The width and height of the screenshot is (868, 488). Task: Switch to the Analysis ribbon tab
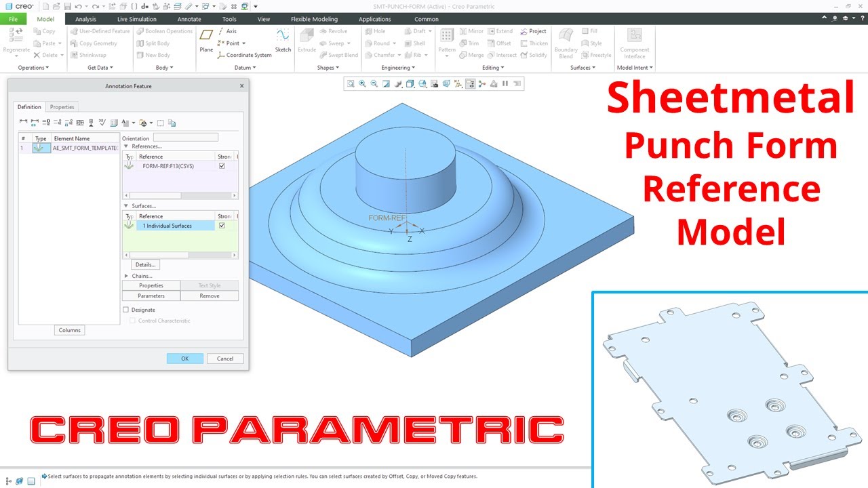pos(85,19)
